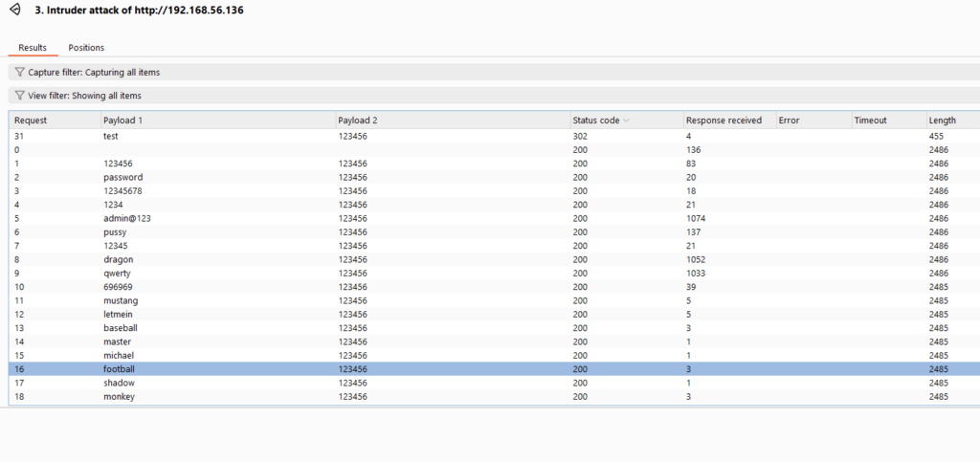980x462 pixels.
Task: Select the Results tab
Action: (33, 48)
